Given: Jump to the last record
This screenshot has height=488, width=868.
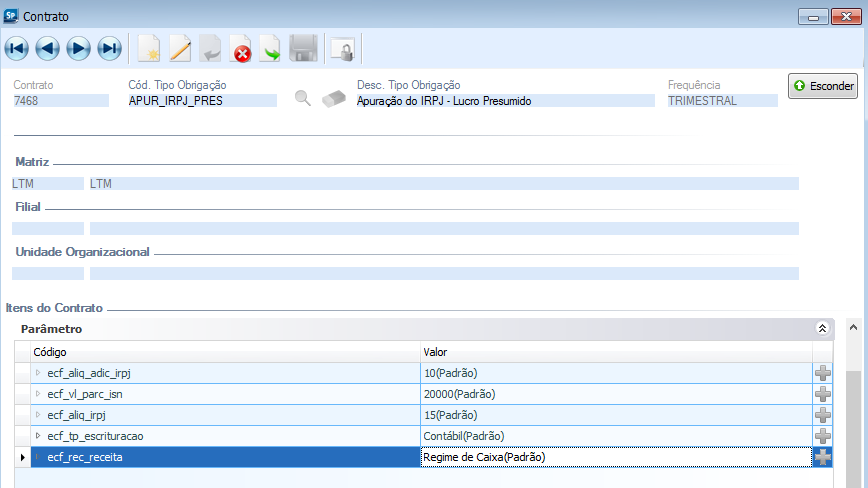Looking at the screenshot, I should click(109, 48).
